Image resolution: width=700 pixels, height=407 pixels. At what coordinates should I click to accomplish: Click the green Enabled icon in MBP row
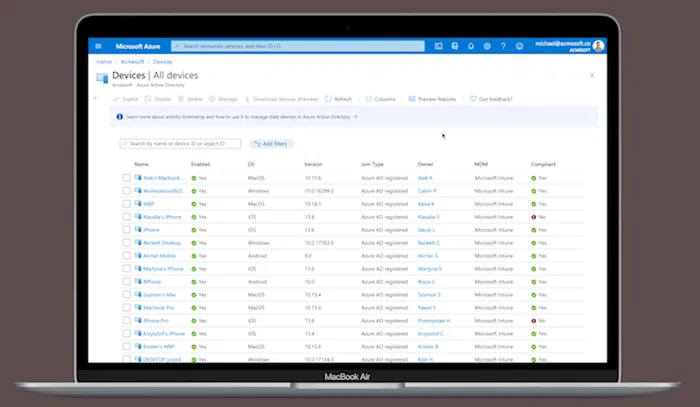click(x=194, y=204)
